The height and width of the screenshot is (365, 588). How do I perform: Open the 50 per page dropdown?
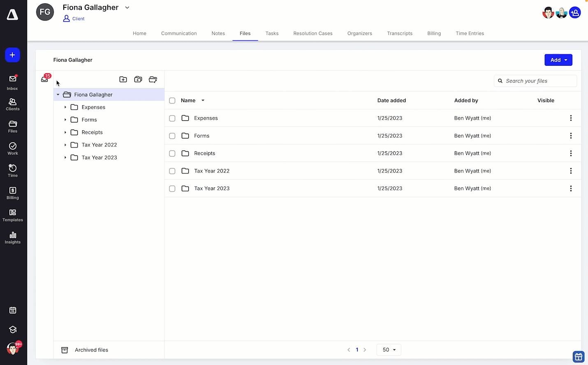pyautogui.click(x=389, y=350)
